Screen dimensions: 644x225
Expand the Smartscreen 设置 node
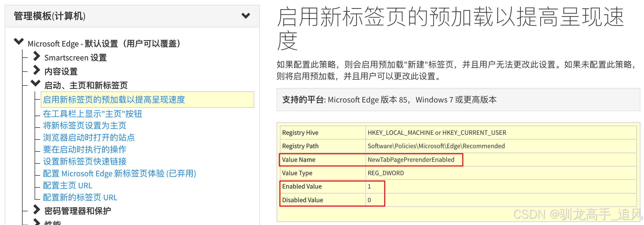click(37, 56)
